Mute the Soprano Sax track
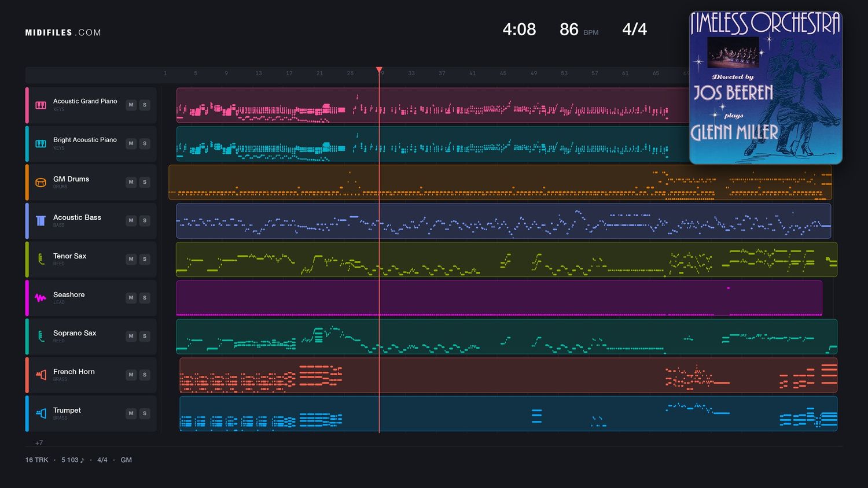The width and height of the screenshot is (868, 488). 131,336
